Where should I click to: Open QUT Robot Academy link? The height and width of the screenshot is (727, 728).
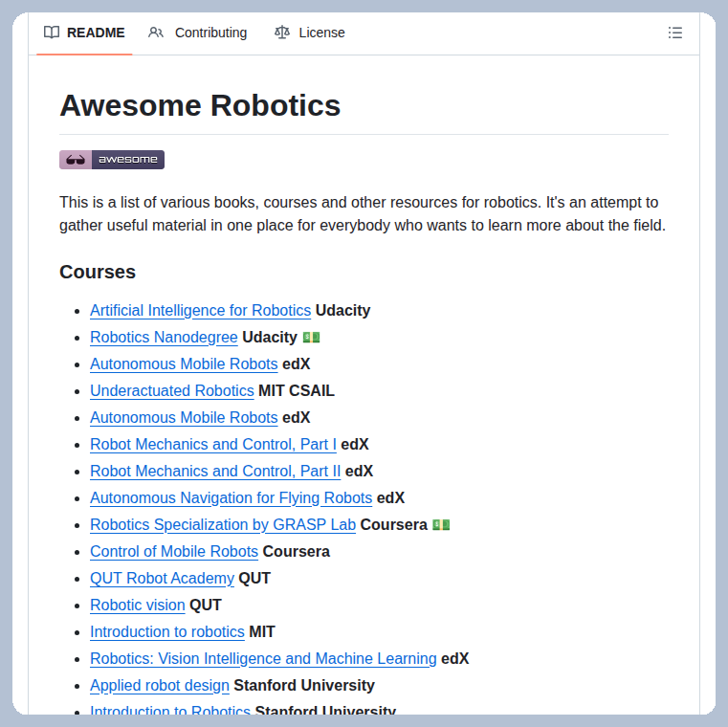[x=162, y=579]
